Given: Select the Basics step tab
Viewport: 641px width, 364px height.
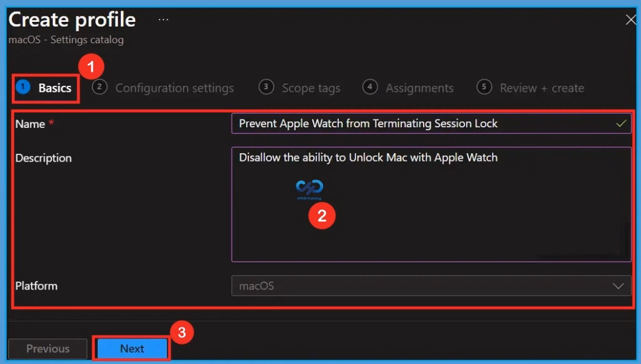Looking at the screenshot, I should (44, 88).
